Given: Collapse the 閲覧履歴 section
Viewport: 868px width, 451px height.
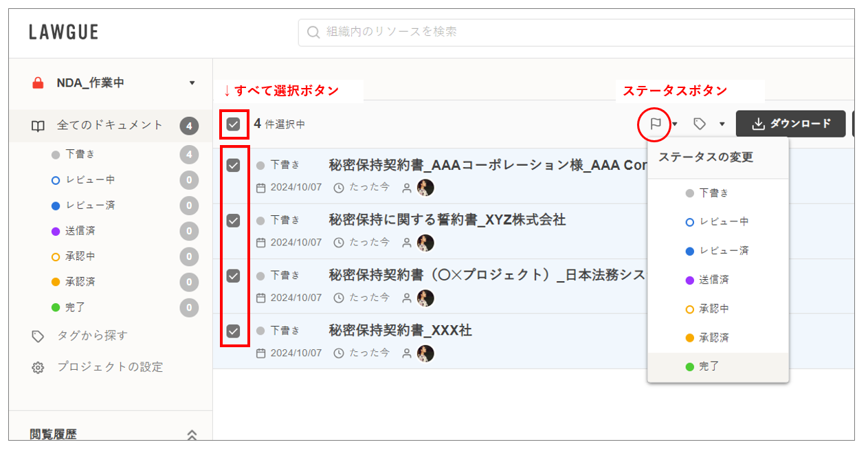Looking at the screenshot, I should pos(192,434).
